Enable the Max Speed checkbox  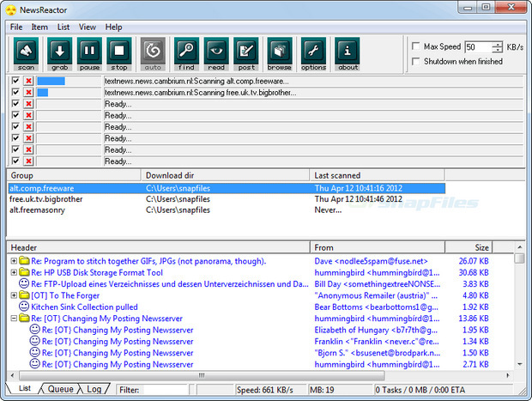point(415,46)
